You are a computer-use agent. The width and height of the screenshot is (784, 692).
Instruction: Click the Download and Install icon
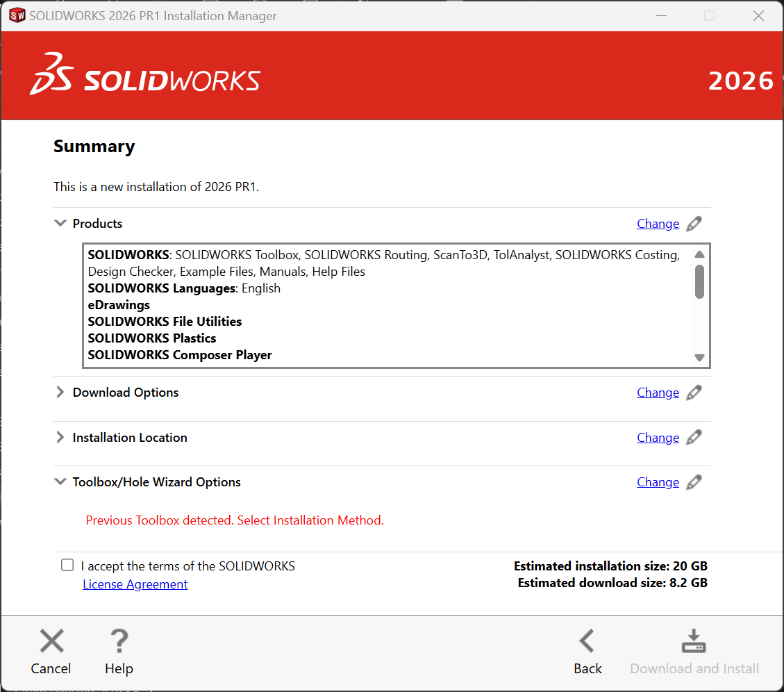[693, 641]
